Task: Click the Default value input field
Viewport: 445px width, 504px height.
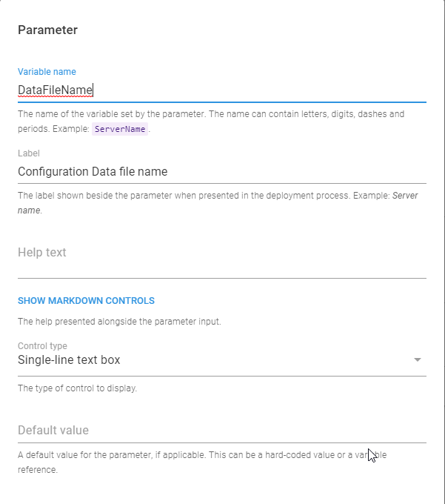Action: [x=221, y=431]
